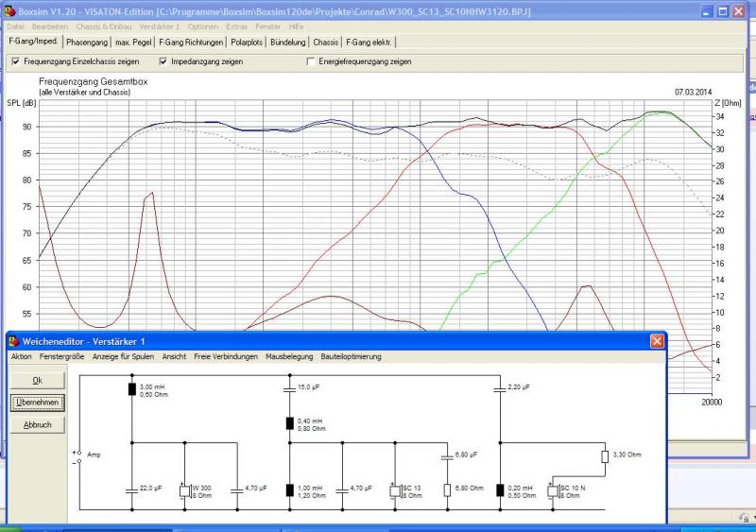The width and height of the screenshot is (756, 532).
Task: Click the 0,20 mH tweeter inductor
Action: (499, 489)
